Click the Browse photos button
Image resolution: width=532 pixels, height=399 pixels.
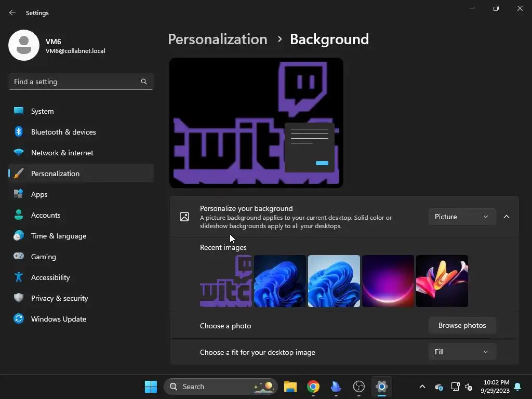tap(462, 325)
